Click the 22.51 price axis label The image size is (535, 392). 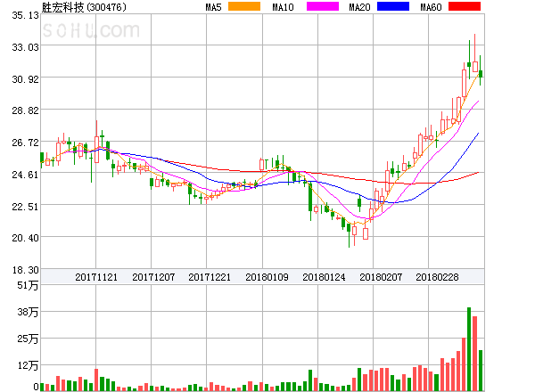(x=25, y=207)
